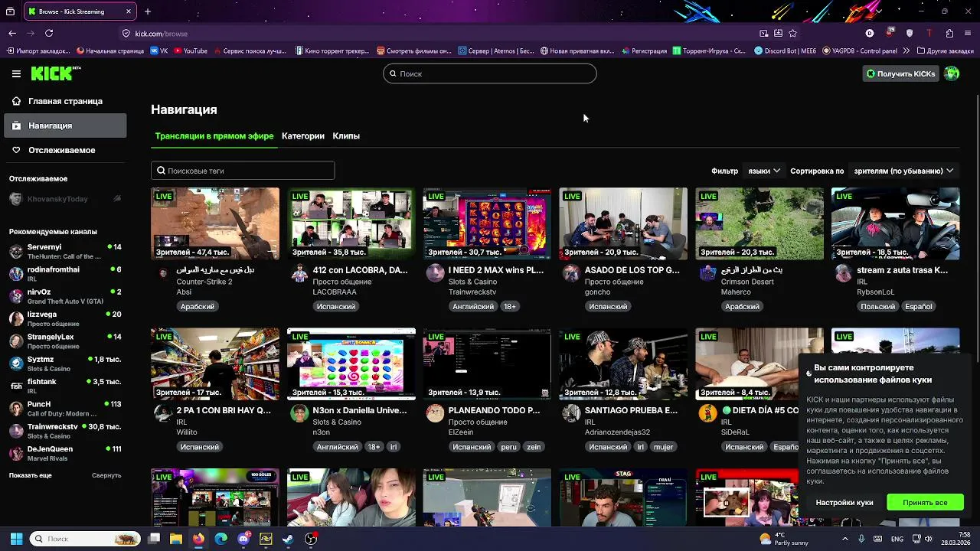Click the n3on streamer avatar

(299, 413)
